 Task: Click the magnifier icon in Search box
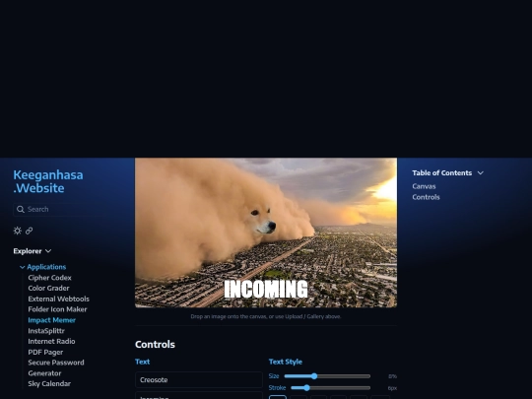pyautogui.click(x=21, y=209)
